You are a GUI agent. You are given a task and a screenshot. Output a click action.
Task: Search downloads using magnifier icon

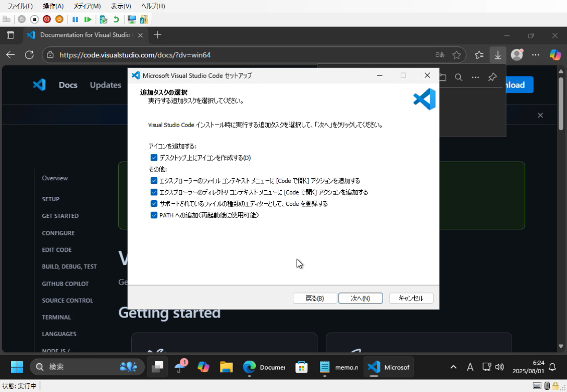(x=459, y=77)
